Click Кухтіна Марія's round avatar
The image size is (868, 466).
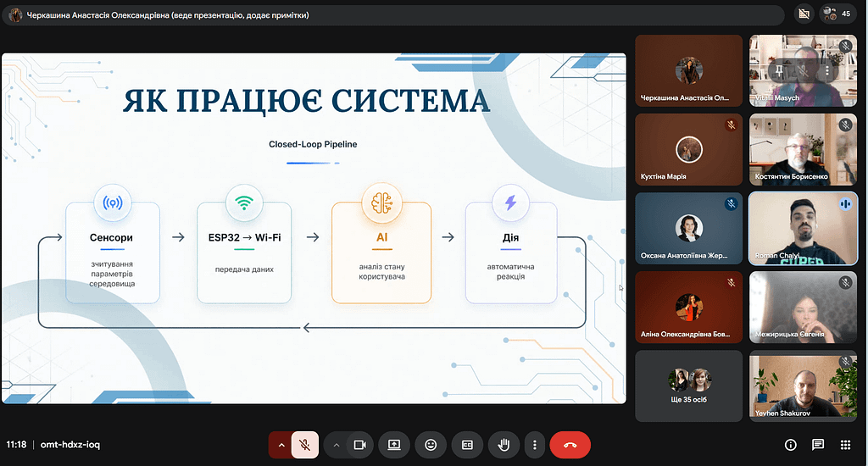[x=689, y=149]
